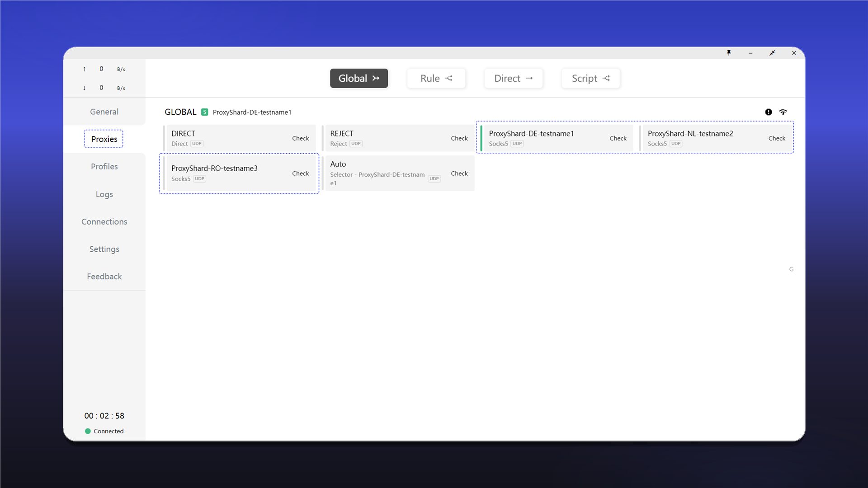The width and height of the screenshot is (868, 488).
Task: Click the G index letter on right edge
Action: (x=791, y=269)
